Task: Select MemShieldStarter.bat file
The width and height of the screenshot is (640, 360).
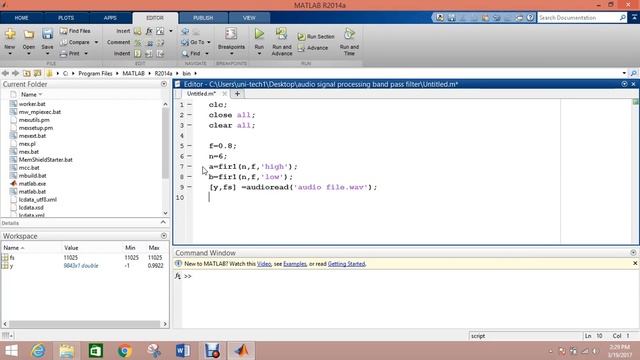Action: click(x=45, y=160)
